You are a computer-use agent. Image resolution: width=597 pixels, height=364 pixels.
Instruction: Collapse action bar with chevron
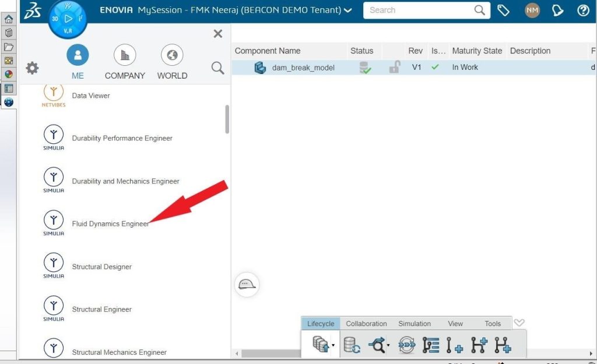(x=519, y=323)
